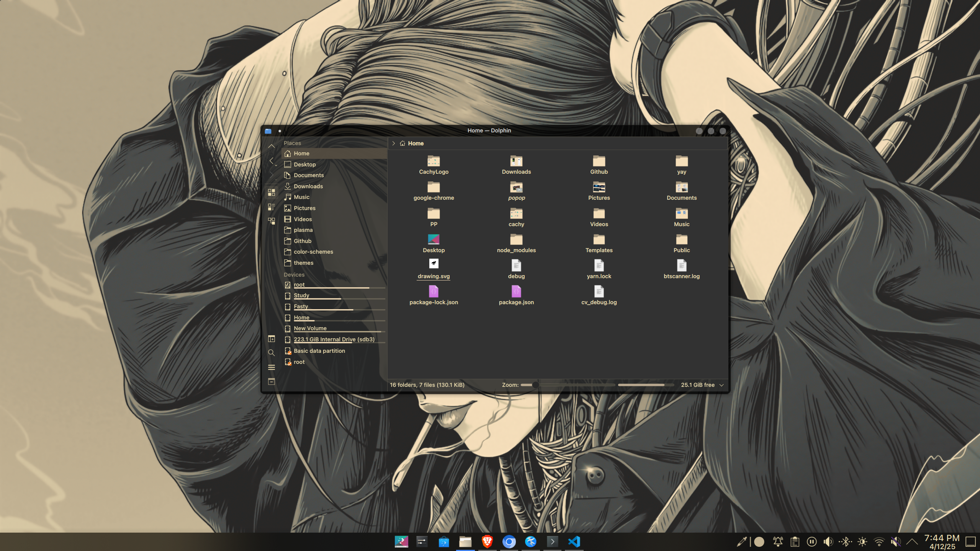Open Konsole terminal from the taskbar
The height and width of the screenshot is (551, 980).
coord(552,542)
